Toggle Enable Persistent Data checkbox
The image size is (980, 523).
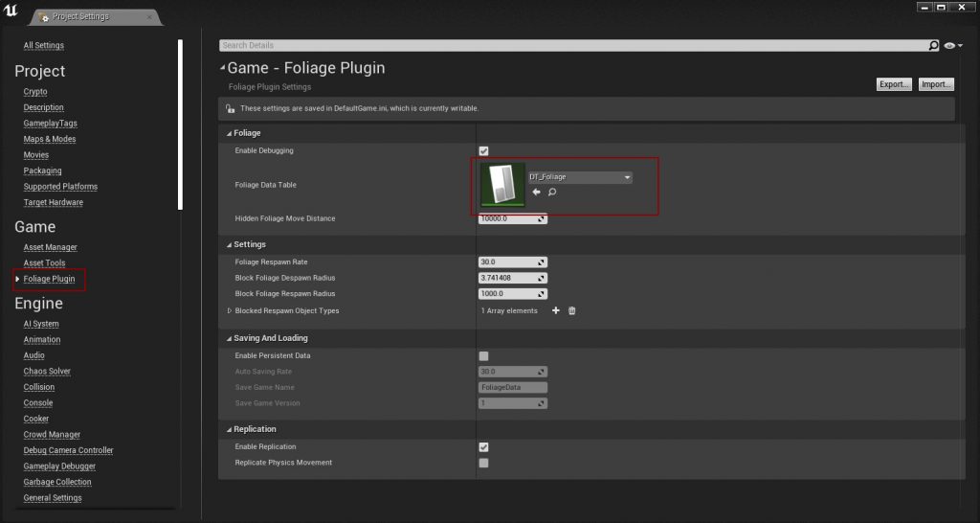pos(483,356)
